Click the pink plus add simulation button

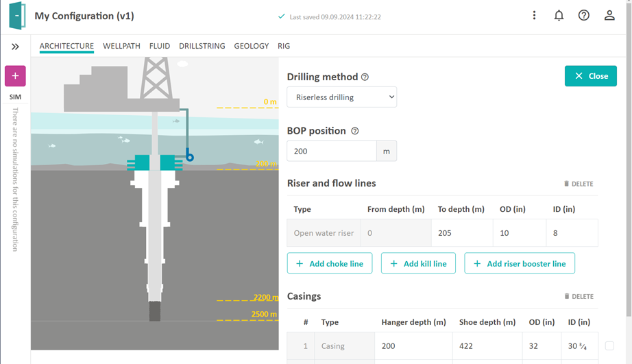[x=15, y=76]
